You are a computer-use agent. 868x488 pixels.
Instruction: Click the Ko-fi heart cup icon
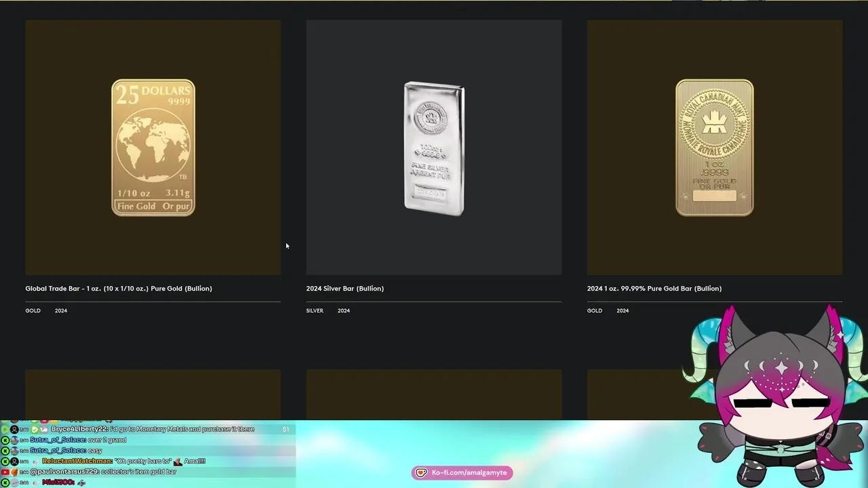(x=421, y=472)
